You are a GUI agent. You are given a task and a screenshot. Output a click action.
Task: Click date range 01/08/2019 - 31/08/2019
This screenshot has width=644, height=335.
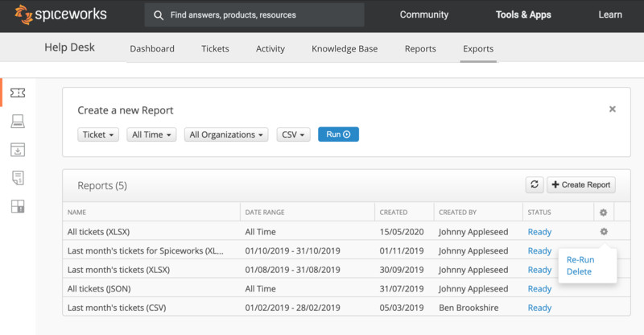point(292,270)
